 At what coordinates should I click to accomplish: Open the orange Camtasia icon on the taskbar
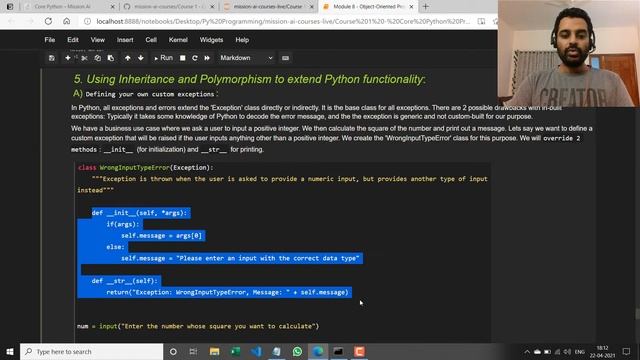click(359, 351)
